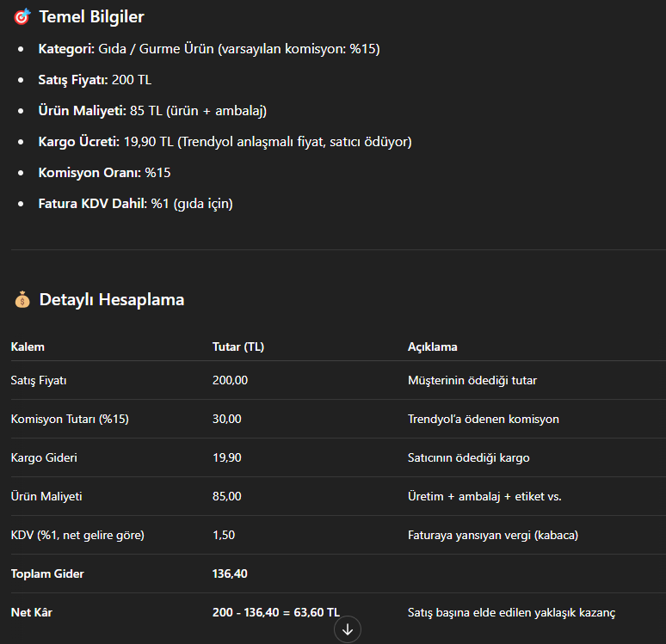This screenshot has width=666, height=644.
Task: Click 'Faturaya yansıyan vergi (kabaca)' cell
Action: [493, 535]
